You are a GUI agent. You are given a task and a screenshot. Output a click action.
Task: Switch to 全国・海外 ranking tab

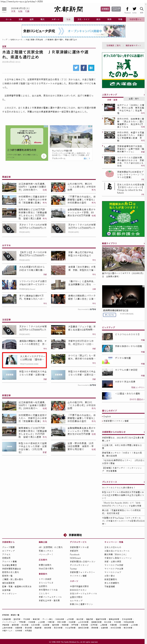(x=134, y=99)
